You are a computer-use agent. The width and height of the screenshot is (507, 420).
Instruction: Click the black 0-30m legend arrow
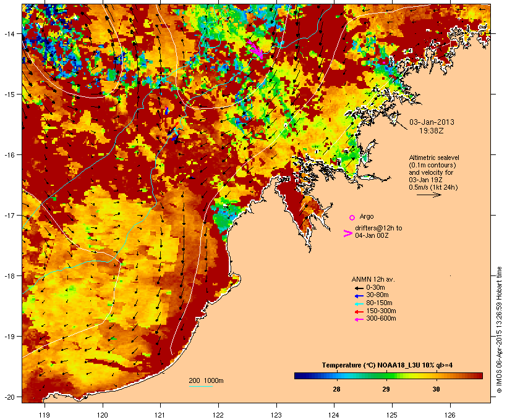coord(359,288)
